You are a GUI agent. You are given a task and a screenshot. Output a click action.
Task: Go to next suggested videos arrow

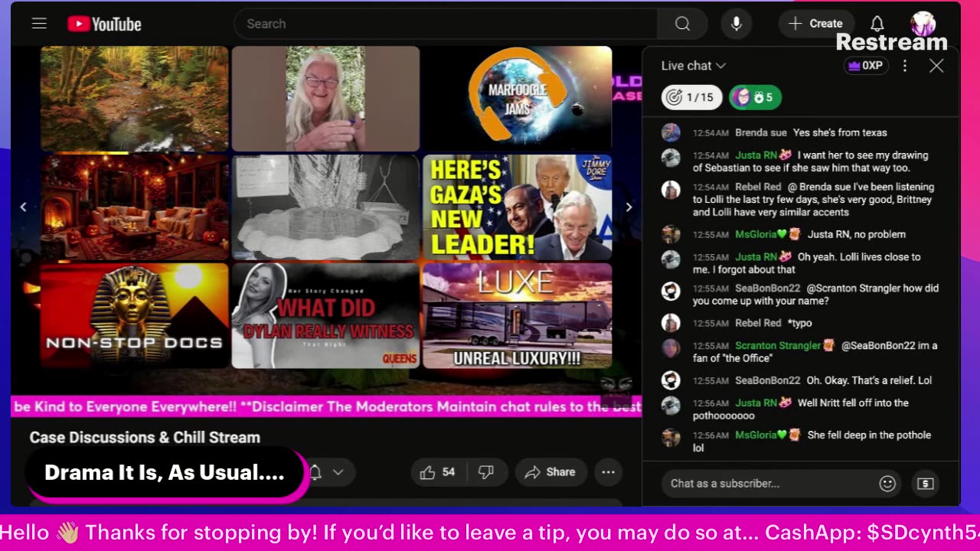pyautogui.click(x=629, y=207)
